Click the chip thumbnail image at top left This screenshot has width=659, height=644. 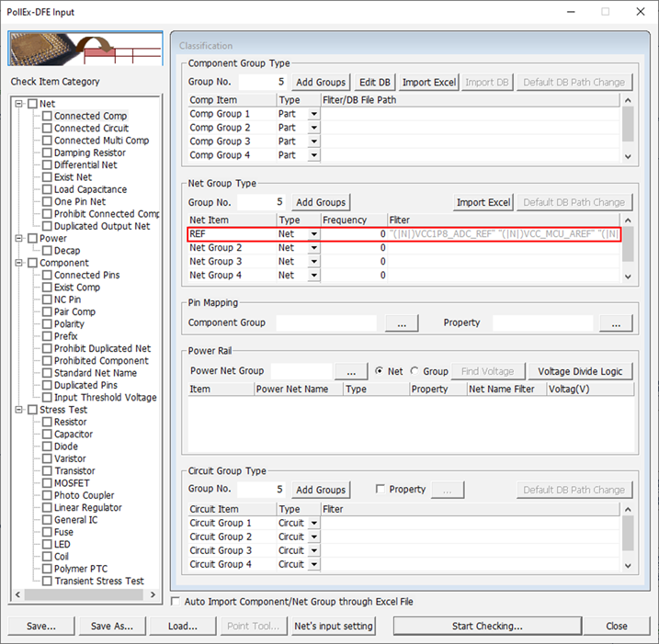click(x=85, y=50)
